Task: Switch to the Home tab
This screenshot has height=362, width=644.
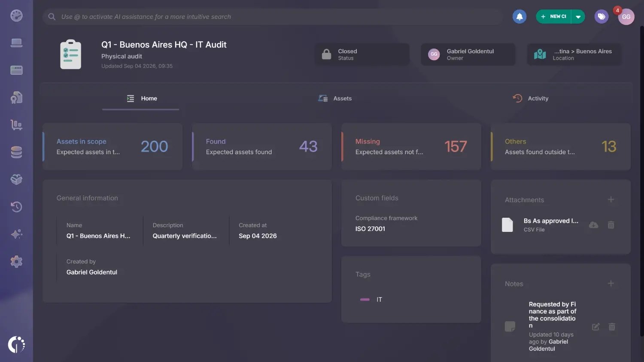Action: click(x=141, y=98)
